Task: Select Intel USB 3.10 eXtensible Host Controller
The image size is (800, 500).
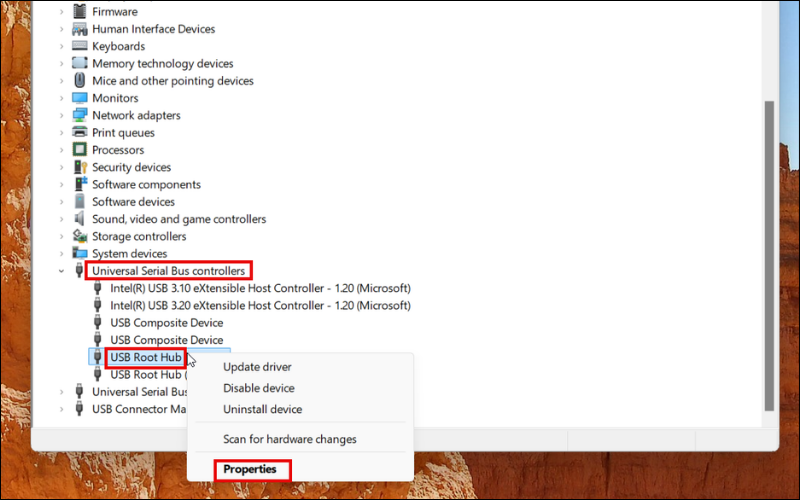Action: 260,288
